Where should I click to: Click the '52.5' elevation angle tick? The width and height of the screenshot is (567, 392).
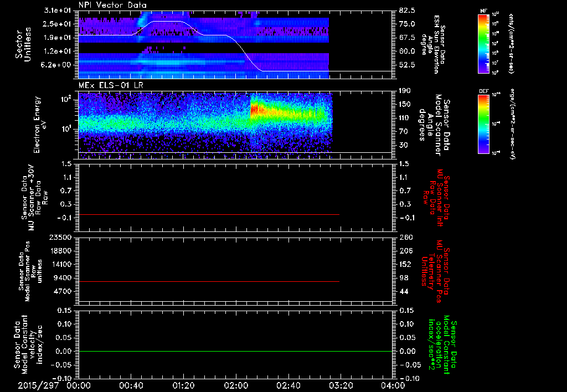coord(407,65)
